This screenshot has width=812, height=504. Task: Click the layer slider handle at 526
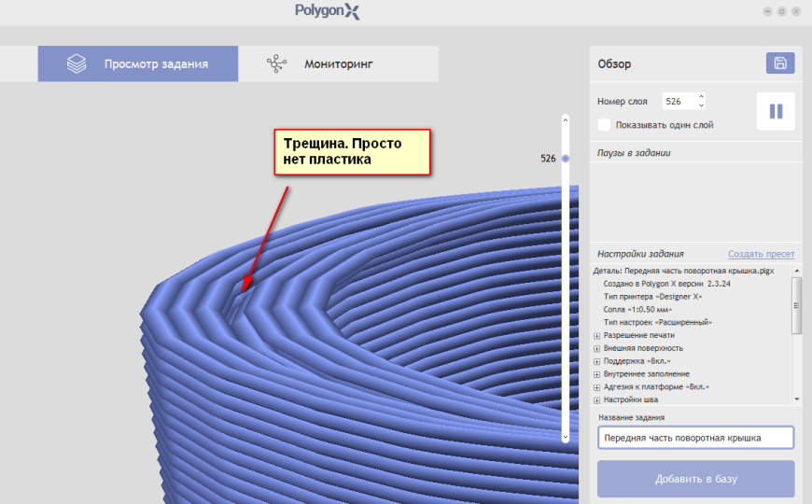click(566, 159)
